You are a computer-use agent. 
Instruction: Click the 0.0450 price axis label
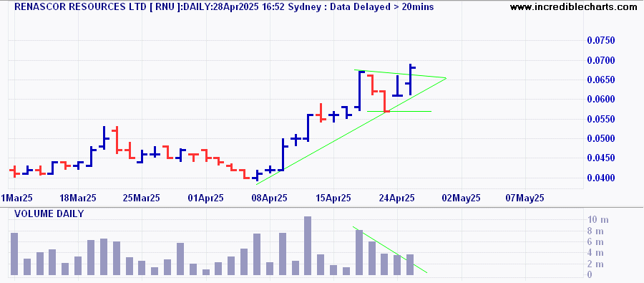tap(601, 158)
